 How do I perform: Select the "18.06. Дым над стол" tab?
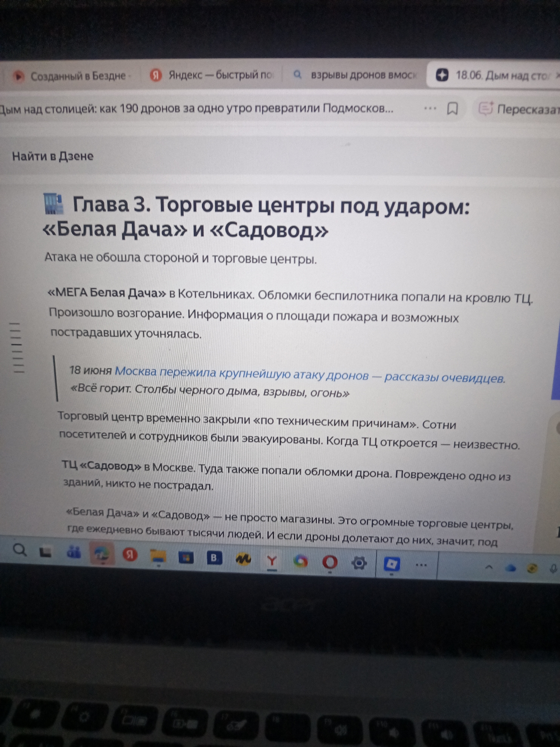pyautogui.click(x=494, y=75)
